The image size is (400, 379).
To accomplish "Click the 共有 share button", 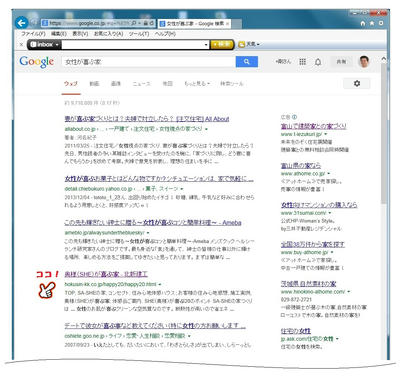I will click(341, 62).
